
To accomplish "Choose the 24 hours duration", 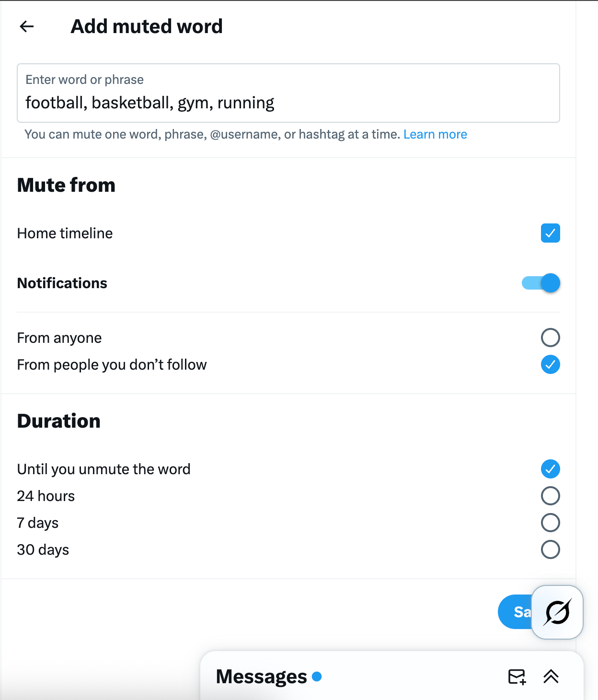I will tap(550, 496).
